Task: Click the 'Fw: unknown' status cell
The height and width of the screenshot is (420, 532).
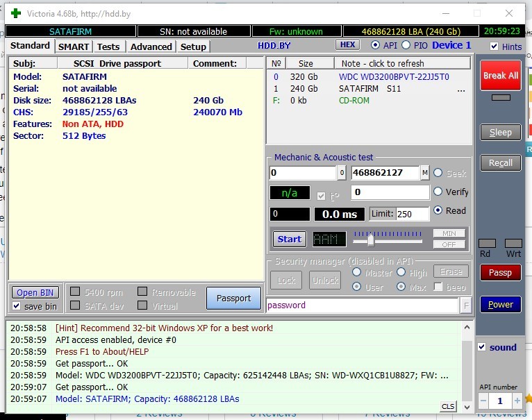Action: 296,31
